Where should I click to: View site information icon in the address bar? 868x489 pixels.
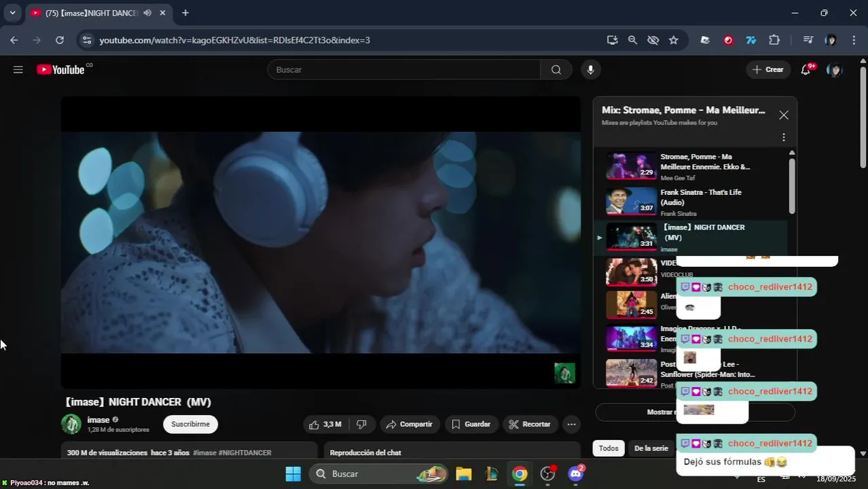[x=86, y=40]
